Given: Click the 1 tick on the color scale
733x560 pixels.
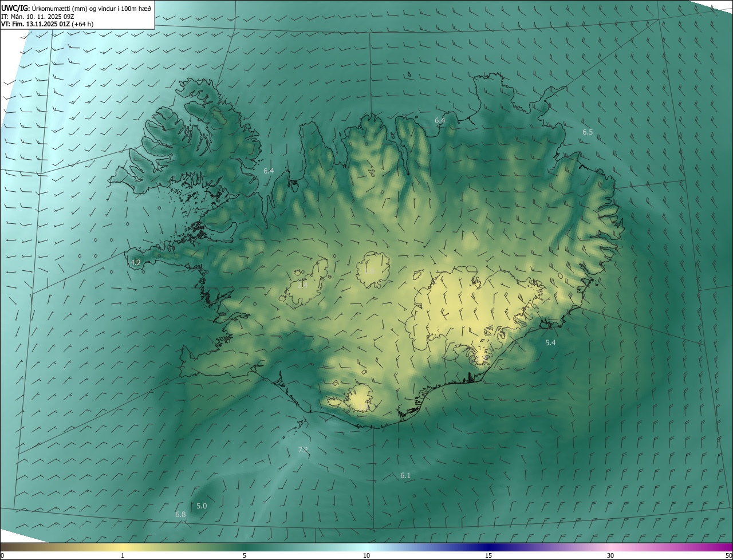Looking at the screenshot, I should 123,556.
